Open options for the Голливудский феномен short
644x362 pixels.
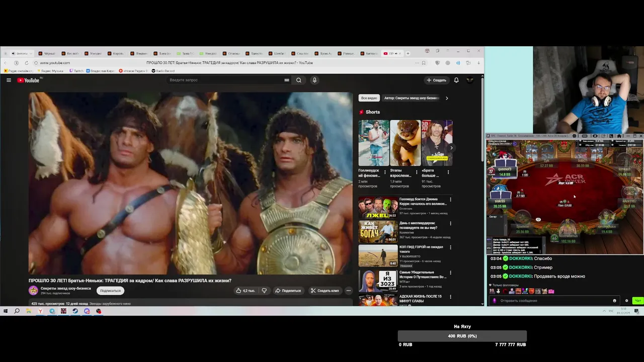tap(385, 172)
